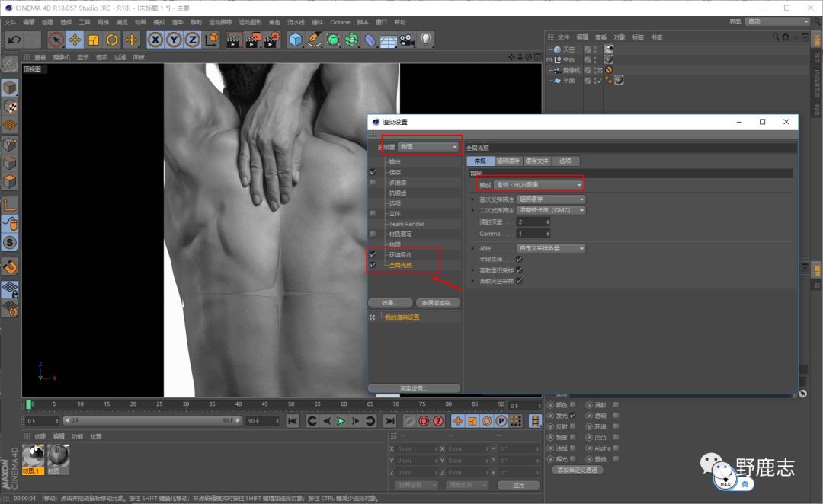
Task: Click the Undo arrow icon
Action: [x=13, y=40]
